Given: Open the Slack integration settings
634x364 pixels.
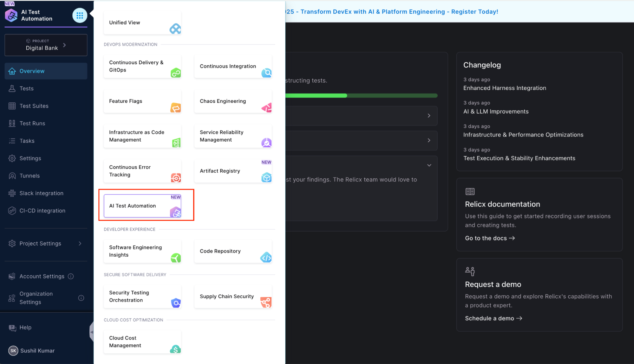Looking at the screenshot, I should tap(41, 193).
